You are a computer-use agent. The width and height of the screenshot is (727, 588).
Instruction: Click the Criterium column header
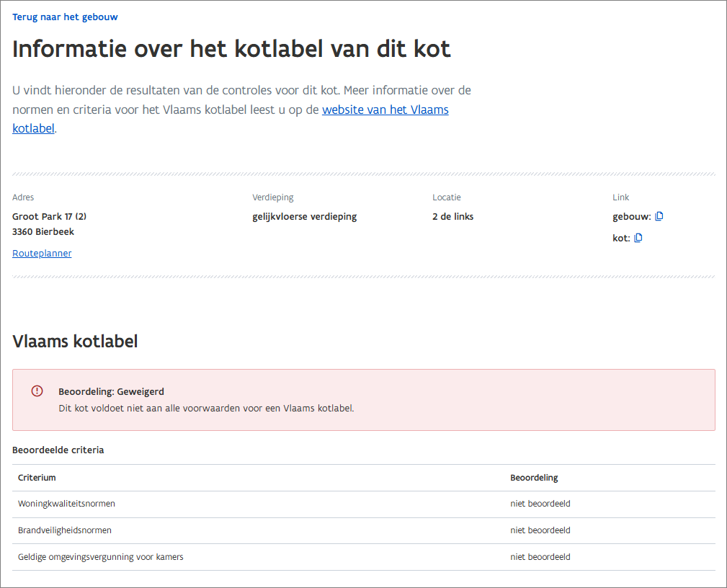click(x=37, y=478)
